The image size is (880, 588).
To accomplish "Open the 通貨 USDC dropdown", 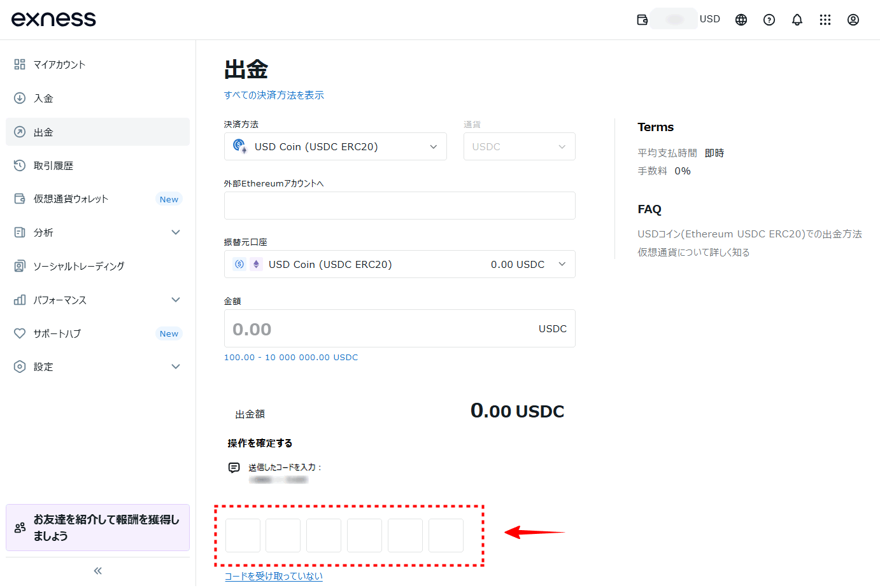I will [x=520, y=146].
